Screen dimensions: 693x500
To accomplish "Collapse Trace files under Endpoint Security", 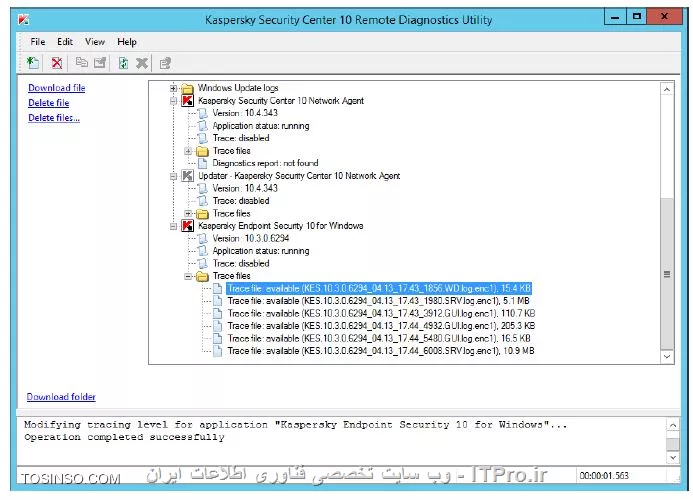I will pyautogui.click(x=188, y=276).
